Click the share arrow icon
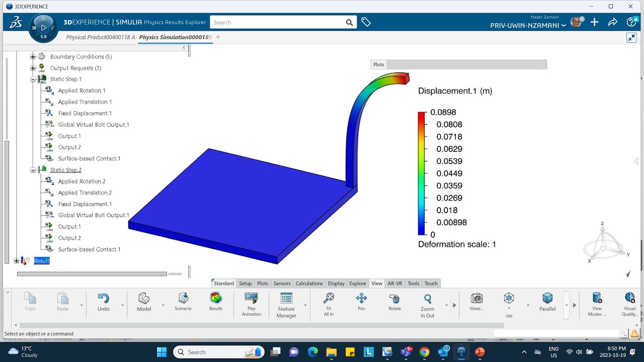 point(613,22)
